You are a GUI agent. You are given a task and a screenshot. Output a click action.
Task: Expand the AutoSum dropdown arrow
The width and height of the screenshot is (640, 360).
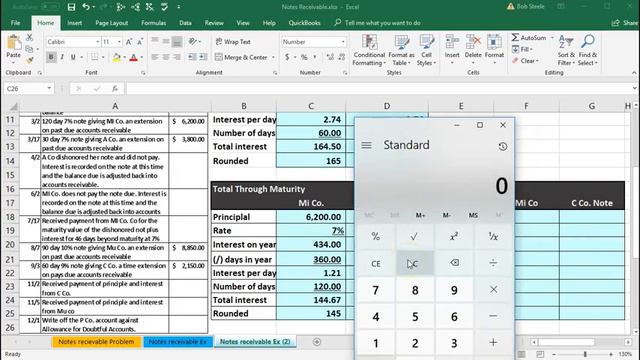[x=552, y=38]
